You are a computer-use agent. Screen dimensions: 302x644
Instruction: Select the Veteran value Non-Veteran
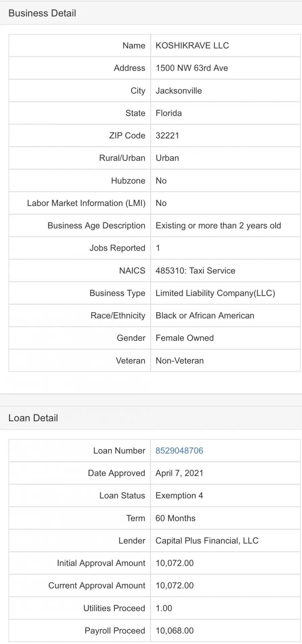[x=180, y=360]
